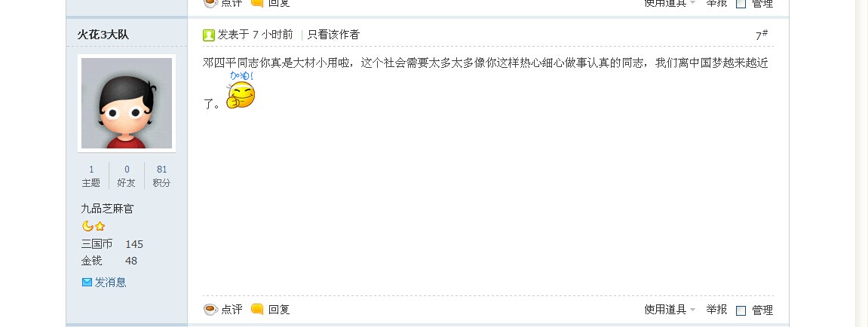This screenshot has width=868, height=327.
Task: Click the star rank icon under 九品芝麻官
Action: [100, 226]
